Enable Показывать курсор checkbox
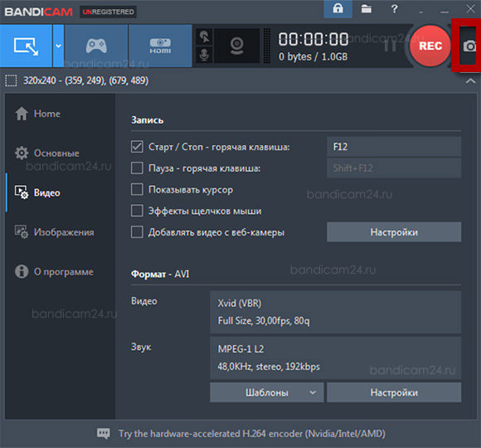The height and width of the screenshot is (448, 481). tap(137, 189)
